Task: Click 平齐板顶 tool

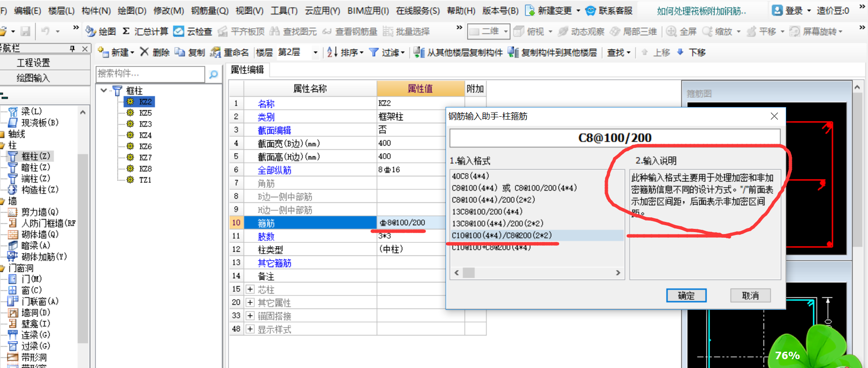Action: pos(241,31)
